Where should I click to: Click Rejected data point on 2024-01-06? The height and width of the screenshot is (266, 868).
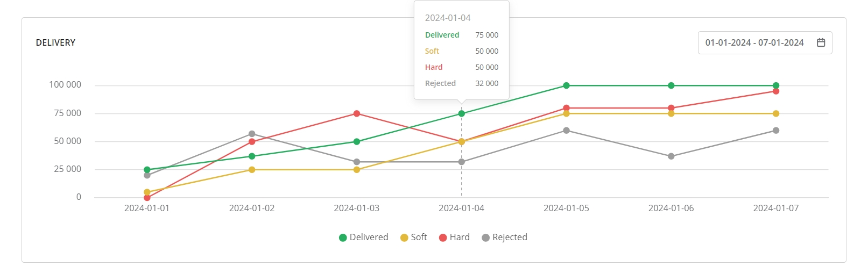[671, 156]
